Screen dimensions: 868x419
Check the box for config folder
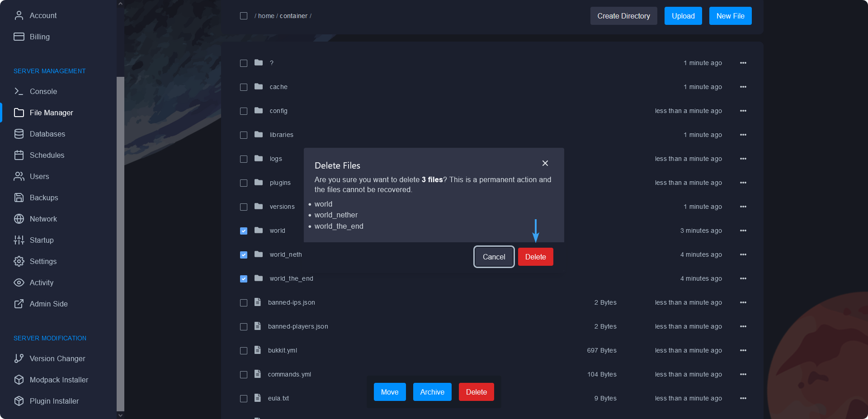[244, 111]
